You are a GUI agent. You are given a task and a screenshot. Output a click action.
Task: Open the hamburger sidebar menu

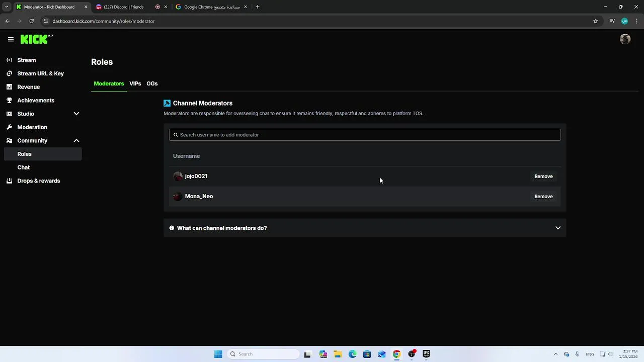point(11,39)
